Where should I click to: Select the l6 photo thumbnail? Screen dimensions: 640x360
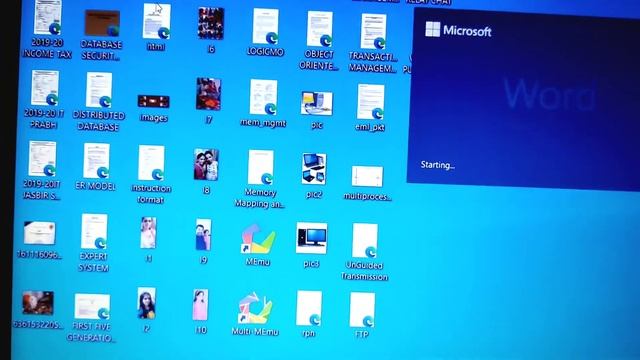coord(211,24)
